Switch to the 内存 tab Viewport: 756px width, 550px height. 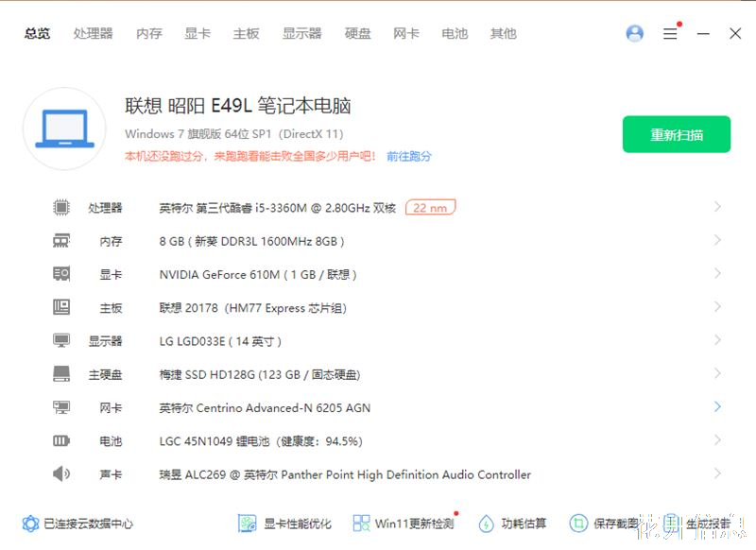tap(149, 33)
